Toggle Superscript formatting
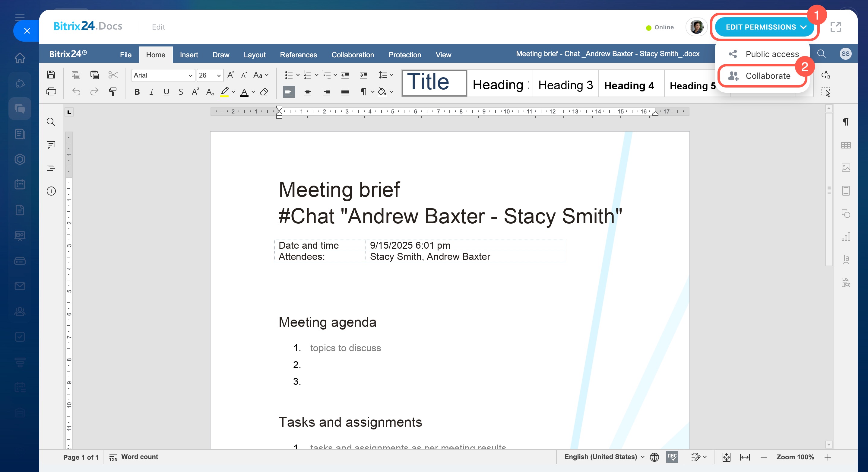 coord(195,92)
